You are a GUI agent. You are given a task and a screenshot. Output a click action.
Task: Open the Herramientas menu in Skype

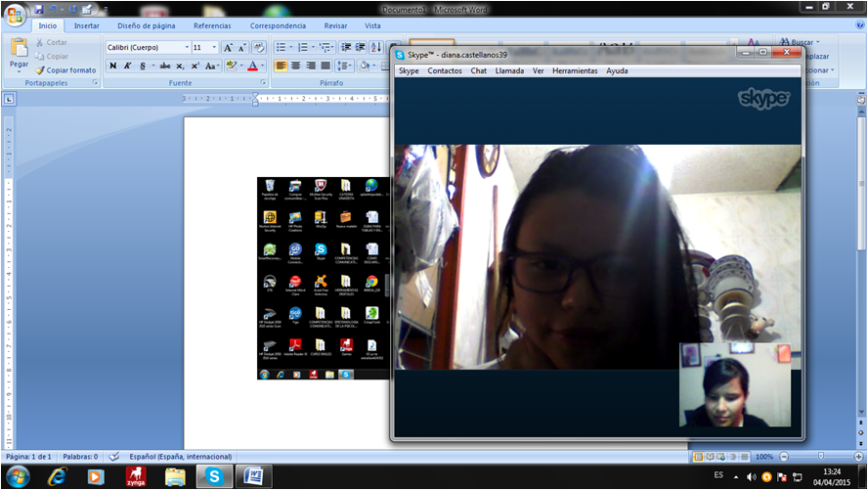click(x=575, y=70)
